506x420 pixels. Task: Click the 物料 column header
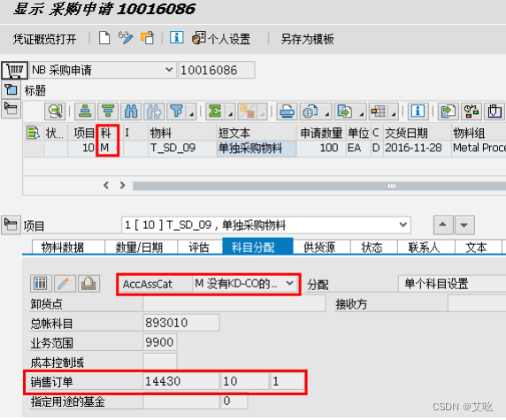click(182, 133)
